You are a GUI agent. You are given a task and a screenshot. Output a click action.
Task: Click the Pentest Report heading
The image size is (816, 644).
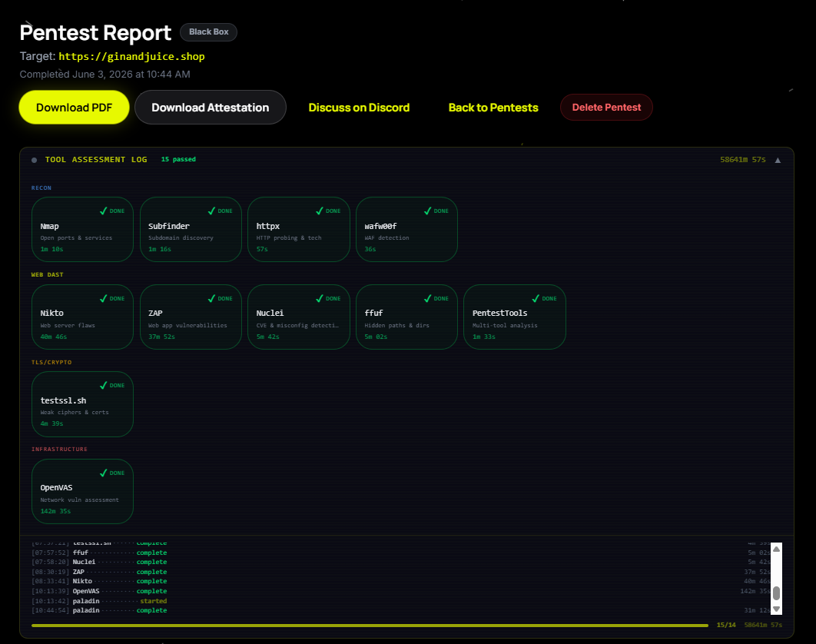click(x=95, y=33)
